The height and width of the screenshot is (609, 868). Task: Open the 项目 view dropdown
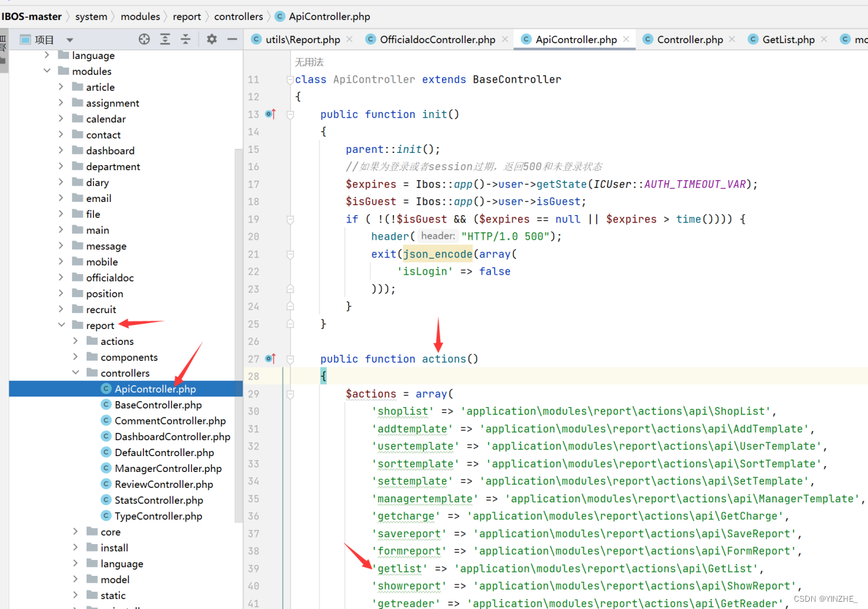point(69,40)
